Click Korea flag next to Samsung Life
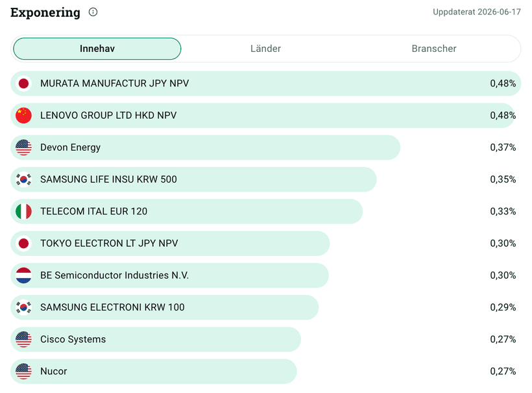 coord(24,179)
